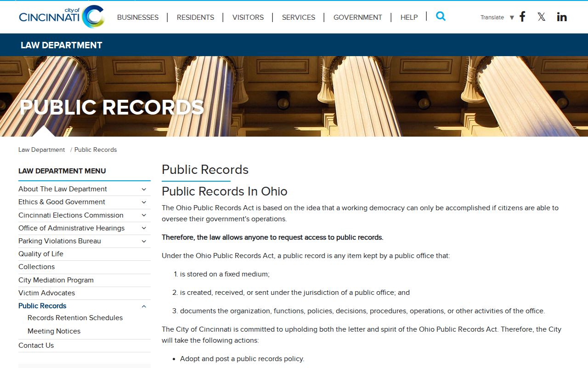Click the City of Cincinnati logo

coord(62,17)
